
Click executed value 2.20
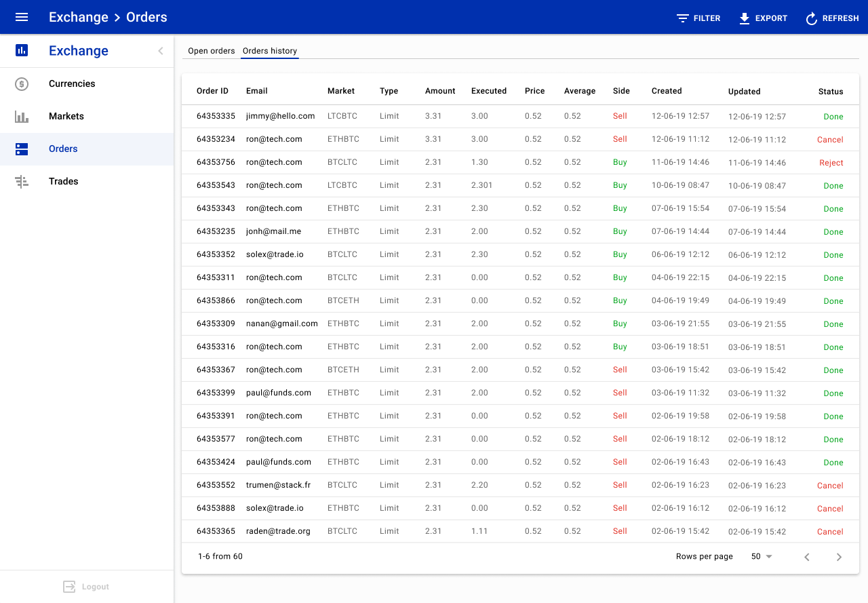(479, 485)
